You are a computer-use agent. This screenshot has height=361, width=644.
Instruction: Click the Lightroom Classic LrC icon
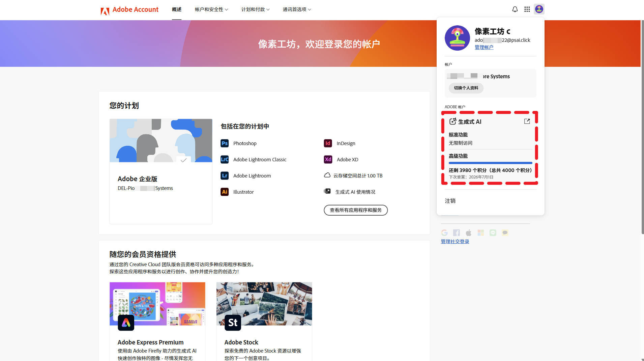pyautogui.click(x=225, y=159)
